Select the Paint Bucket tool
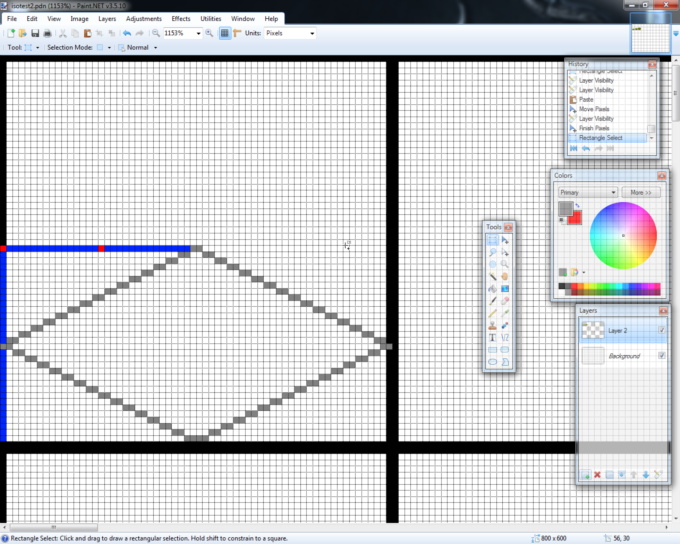 click(x=493, y=288)
